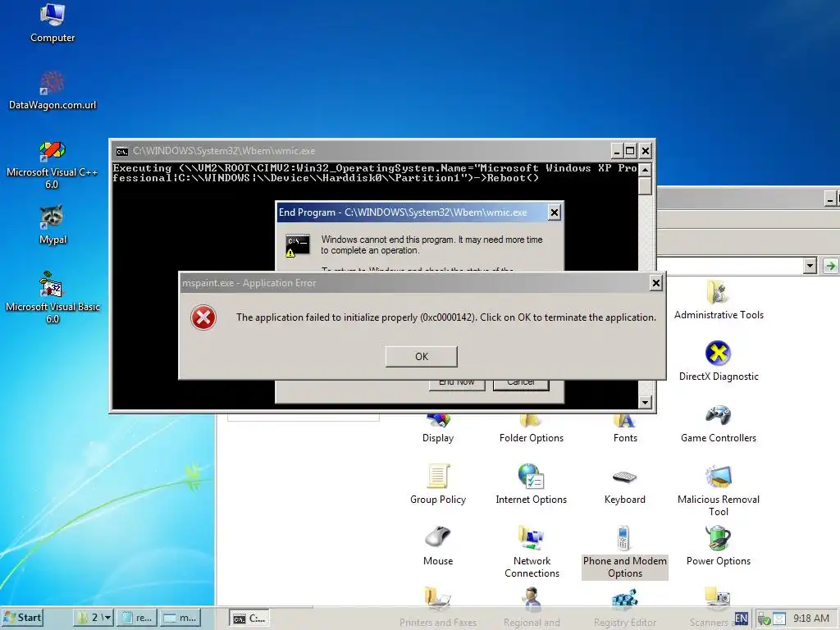This screenshot has width=840, height=630.
Task: Click the EN language indicator
Action: click(x=741, y=619)
